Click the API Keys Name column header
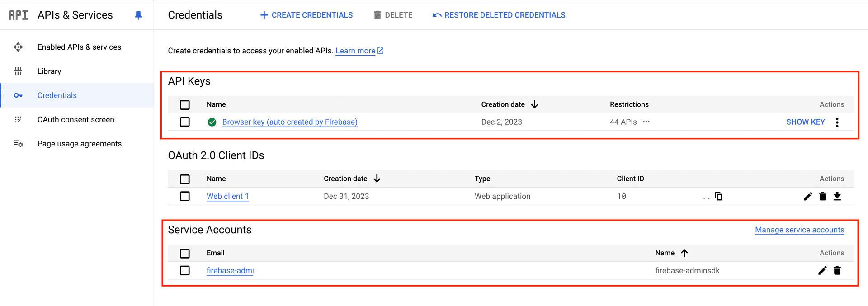 [x=216, y=104]
